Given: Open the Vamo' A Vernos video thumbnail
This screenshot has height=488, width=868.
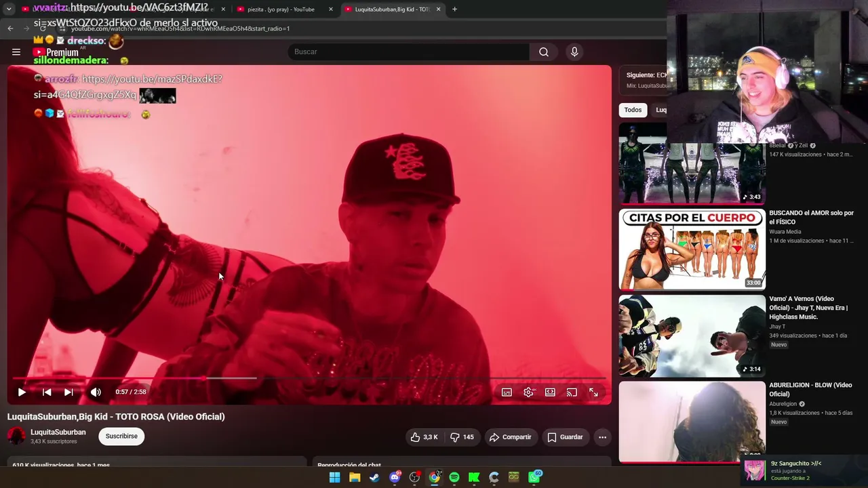Looking at the screenshot, I should point(692,336).
